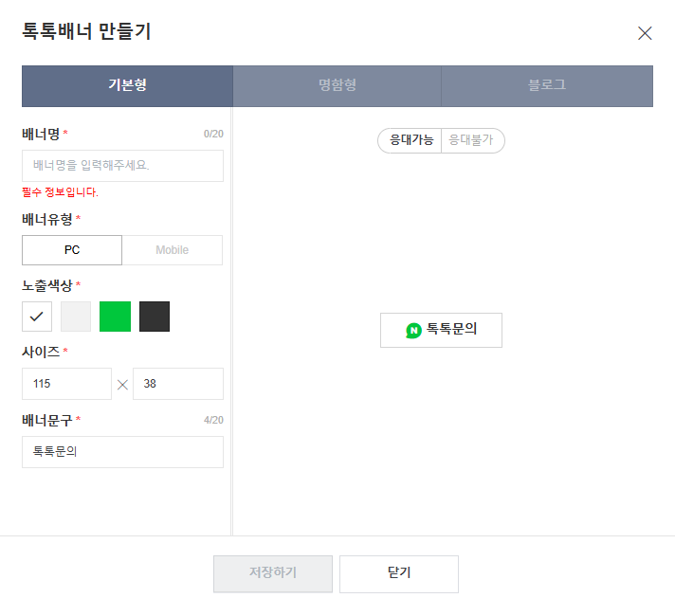Screen dimensions: 675x616
Task: Open the 명함형 tab
Action: coord(337,85)
